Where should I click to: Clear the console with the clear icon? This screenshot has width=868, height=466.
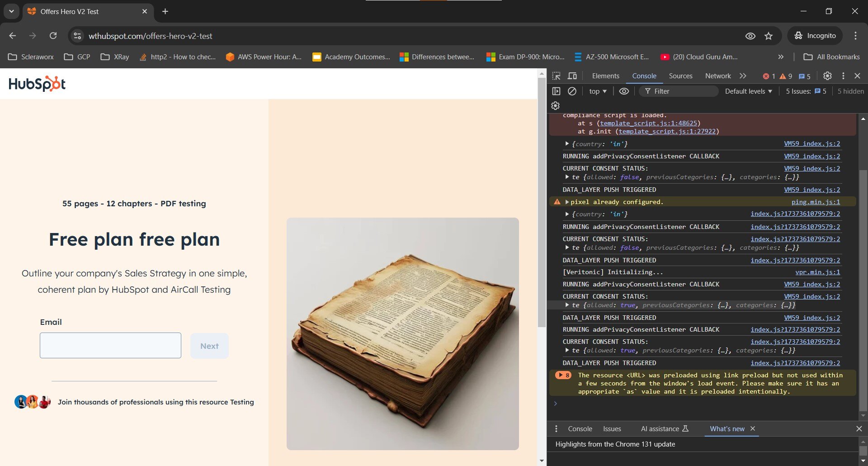click(x=572, y=91)
